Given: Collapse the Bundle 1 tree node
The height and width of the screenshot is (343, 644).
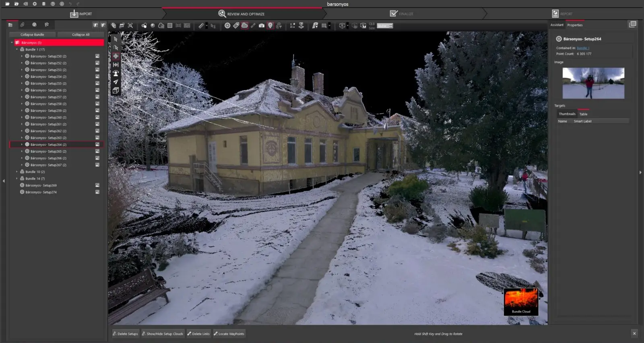Looking at the screenshot, I should [17, 50].
